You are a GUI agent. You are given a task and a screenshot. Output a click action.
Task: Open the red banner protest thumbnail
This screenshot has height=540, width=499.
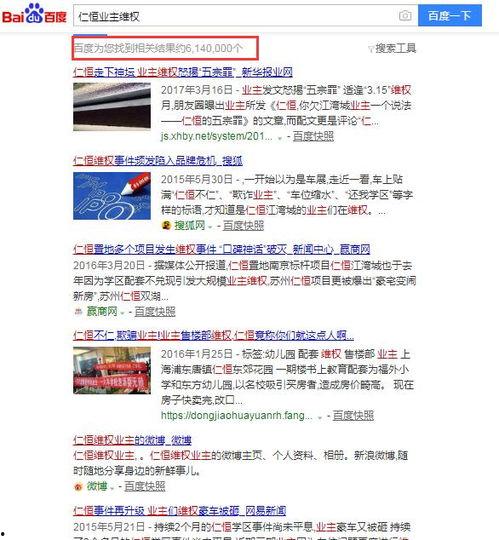pos(112,370)
